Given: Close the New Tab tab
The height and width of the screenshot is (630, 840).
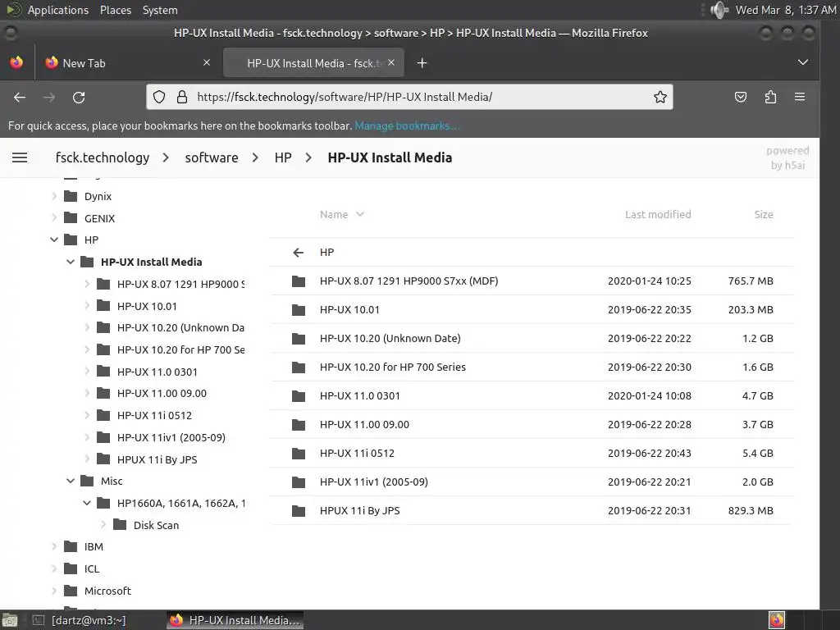Looking at the screenshot, I should tap(207, 62).
